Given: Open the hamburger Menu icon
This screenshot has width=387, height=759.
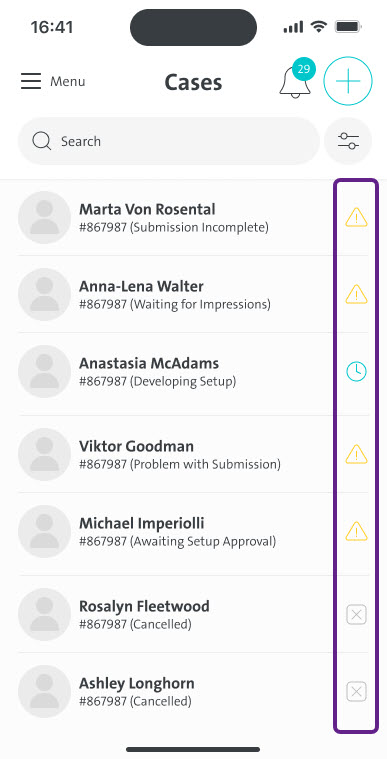Looking at the screenshot, I should click(x=31, y=81).
